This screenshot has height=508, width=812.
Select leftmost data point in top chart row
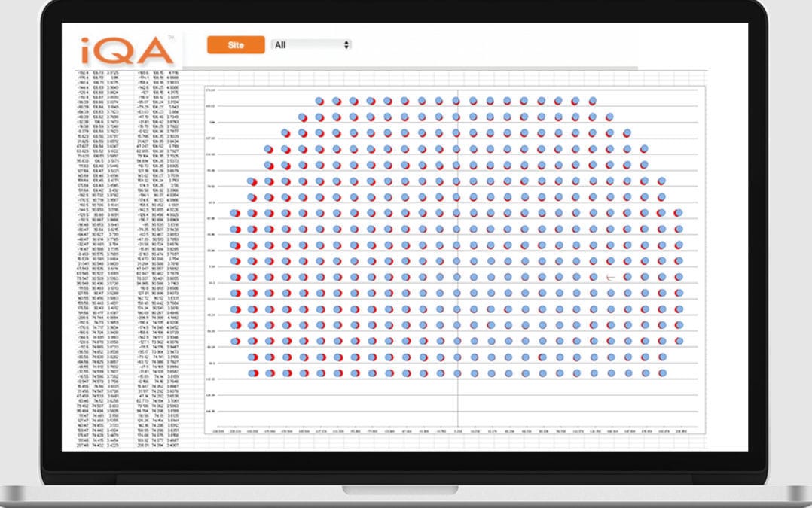point(319,101)
